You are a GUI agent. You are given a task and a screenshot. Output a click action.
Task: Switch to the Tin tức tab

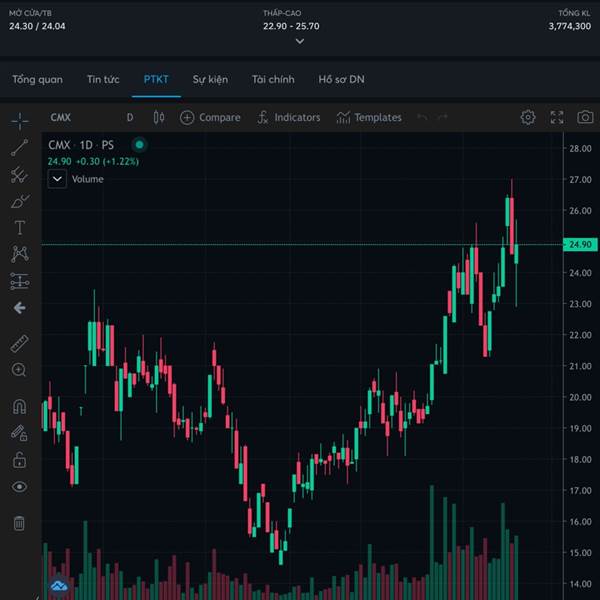(x=103, y=80)
